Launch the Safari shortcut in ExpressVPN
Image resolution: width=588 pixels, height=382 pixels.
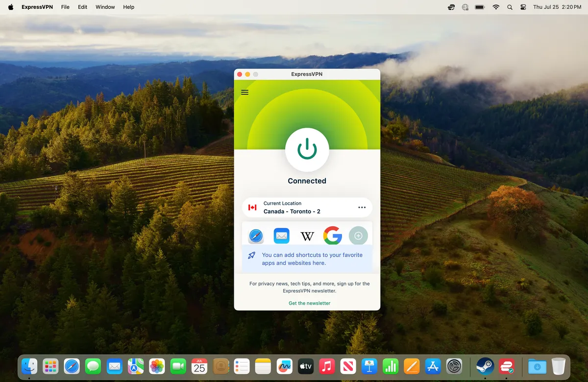point(256,236)
